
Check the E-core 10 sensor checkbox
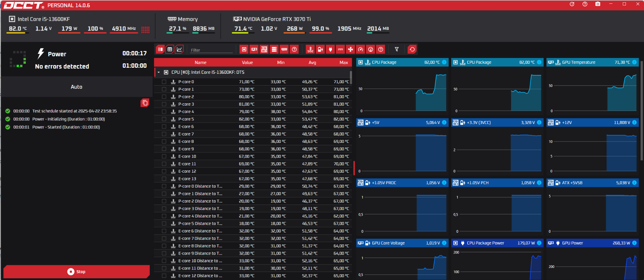164,157
